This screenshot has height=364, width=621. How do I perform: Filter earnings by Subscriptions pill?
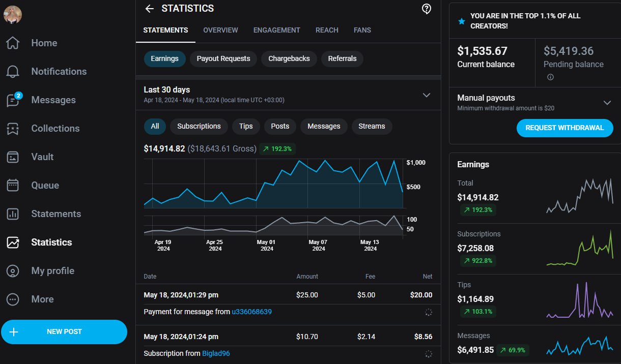point(199,127)
